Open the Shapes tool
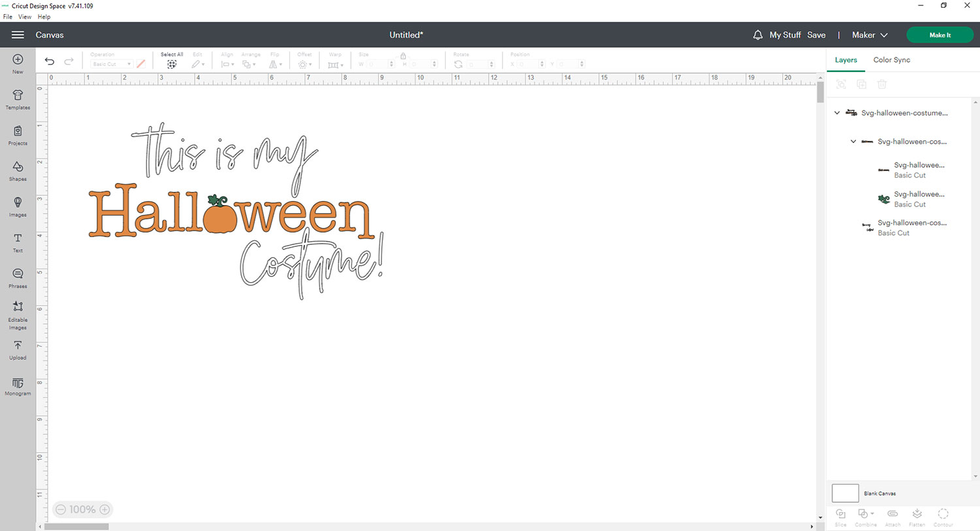Screen dimensions: 980x531 pos(18,171)
